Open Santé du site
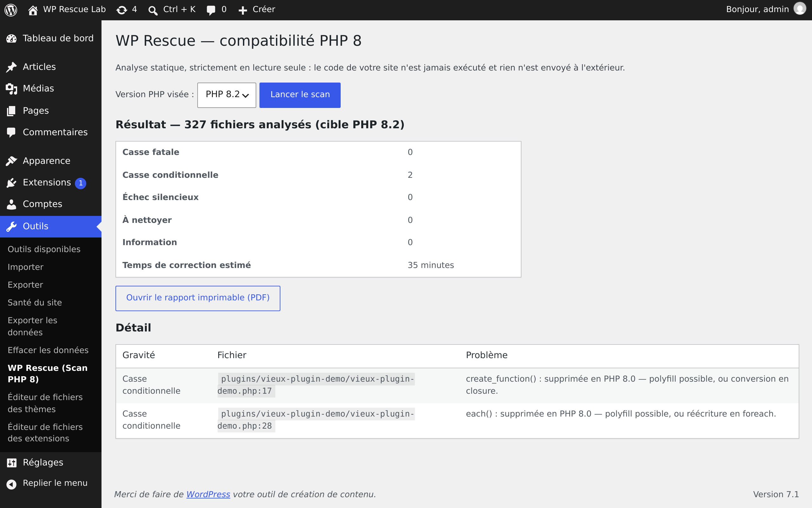This screenshot has height=508, width=812. [35, 303]
